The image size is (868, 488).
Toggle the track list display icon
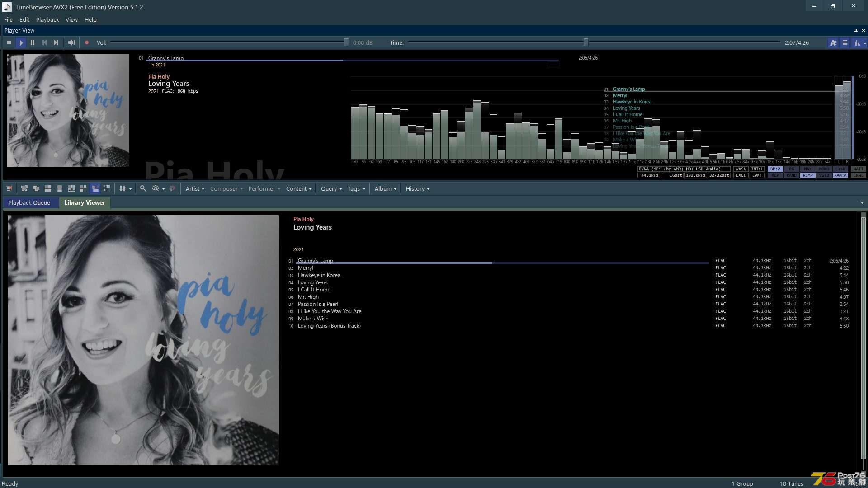(x=844, y=42)
